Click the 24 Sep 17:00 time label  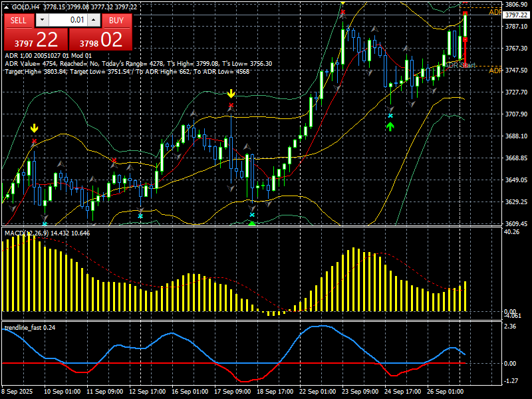pos(402,391)
